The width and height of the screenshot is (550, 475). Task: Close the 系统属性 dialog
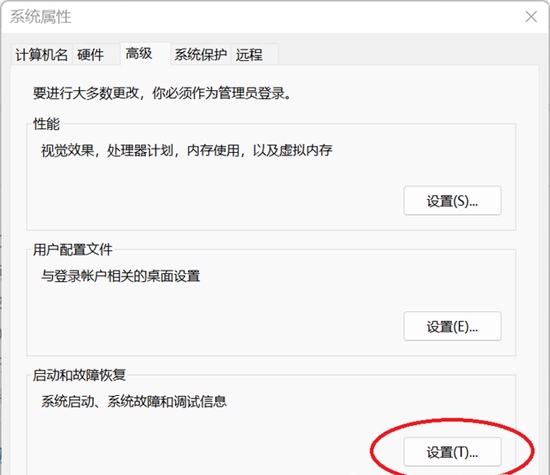[x=531, y=16]
